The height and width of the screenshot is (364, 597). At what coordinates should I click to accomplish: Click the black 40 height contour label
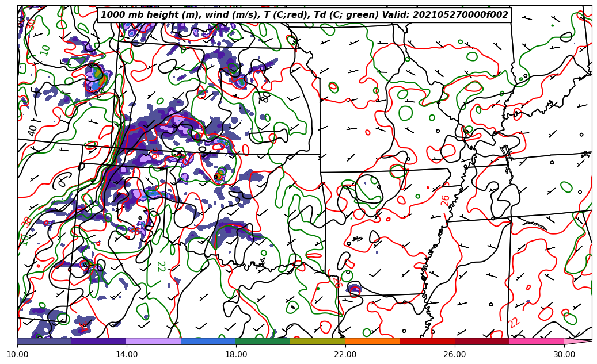click(x=32, y=130)
